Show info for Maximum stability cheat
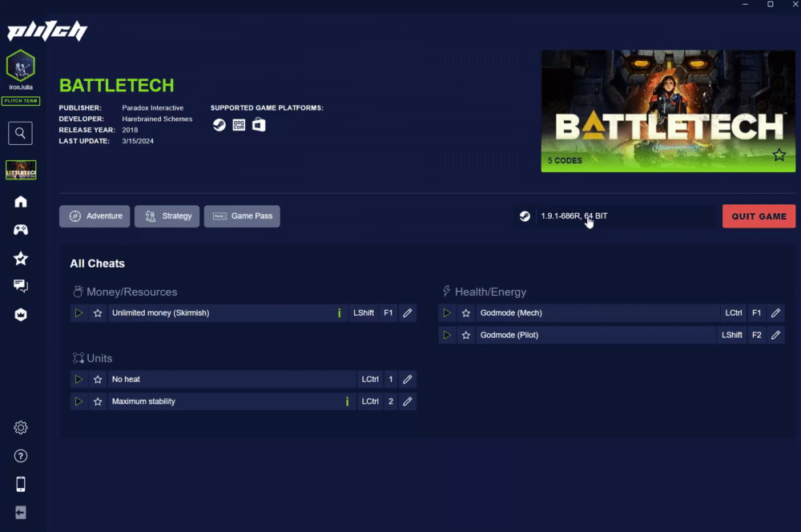The height and width of the screenshot is (532, 801). click(x=348, y=401)
